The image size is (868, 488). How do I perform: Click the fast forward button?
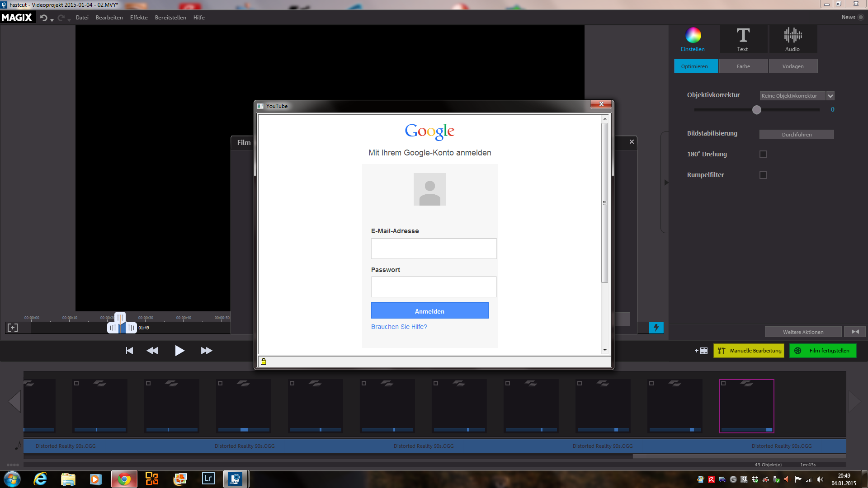tap(206, 351)
